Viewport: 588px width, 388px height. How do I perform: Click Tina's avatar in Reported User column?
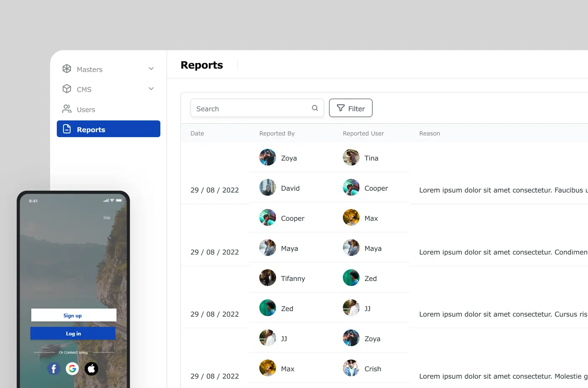click(351, 158)
